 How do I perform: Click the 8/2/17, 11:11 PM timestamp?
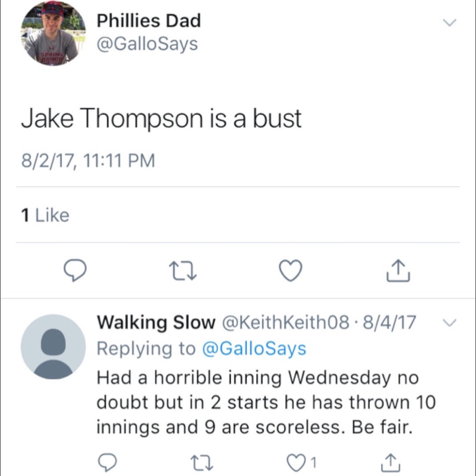coord(88,160)
